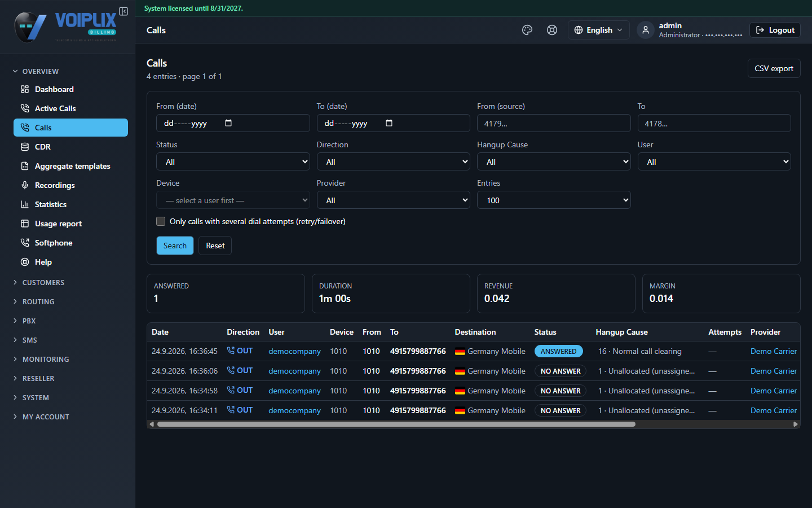Click the Date column header
This screenshot has height=508, width=812.
160,332
